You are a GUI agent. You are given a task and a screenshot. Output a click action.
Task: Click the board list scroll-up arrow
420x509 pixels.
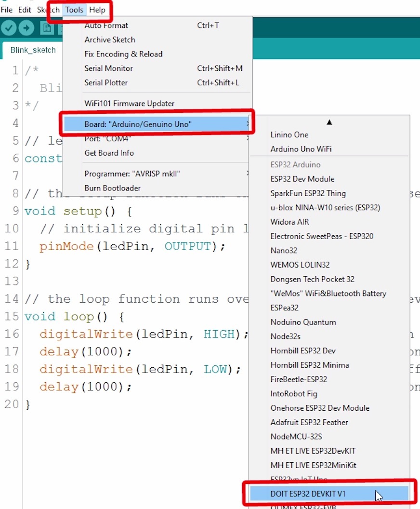[x=329, y=122]
